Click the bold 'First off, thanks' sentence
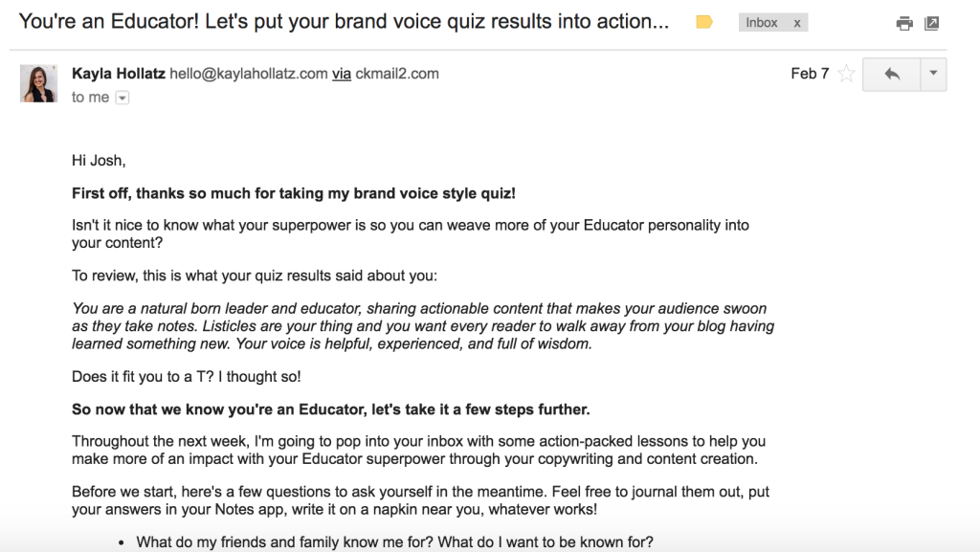This screenshot has height=552, width=980. 294,193
